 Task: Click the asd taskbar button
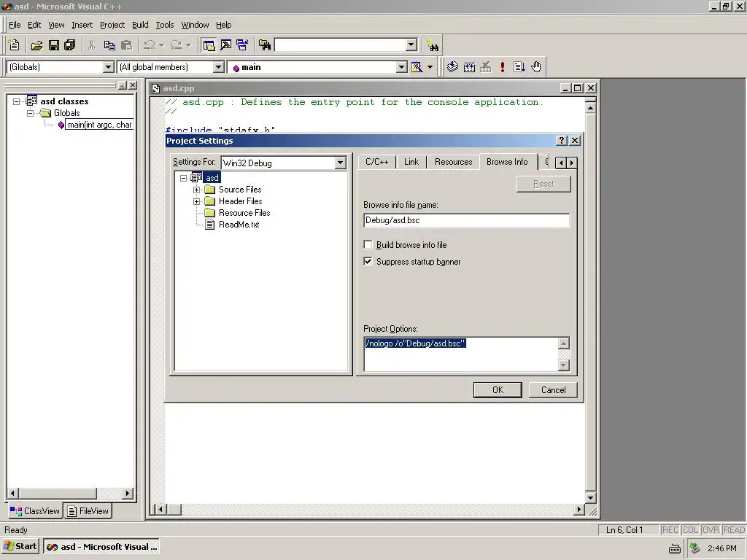tap(101, 547)
